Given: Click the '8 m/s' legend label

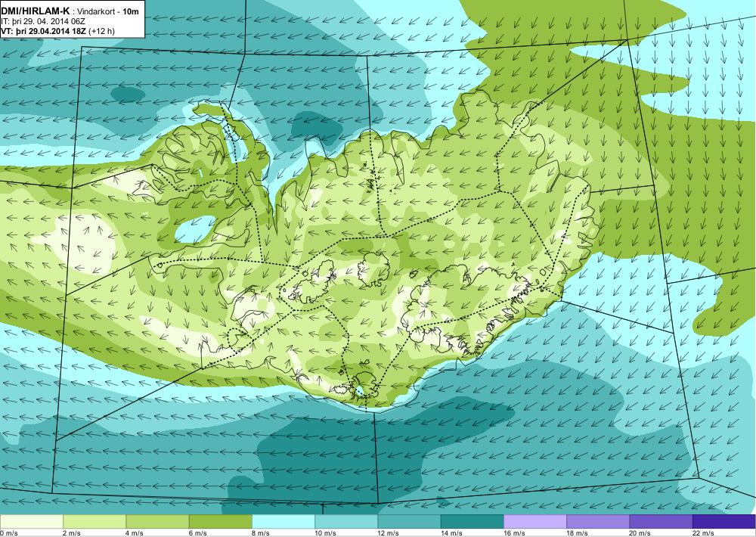Looking at the screenshot, I should [260, 533].
